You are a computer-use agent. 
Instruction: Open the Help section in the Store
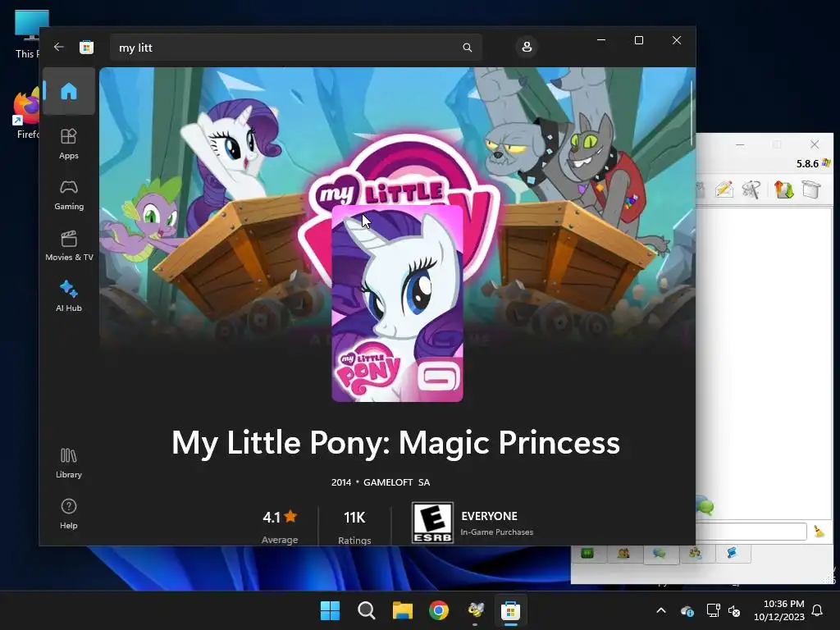point(69,514)
